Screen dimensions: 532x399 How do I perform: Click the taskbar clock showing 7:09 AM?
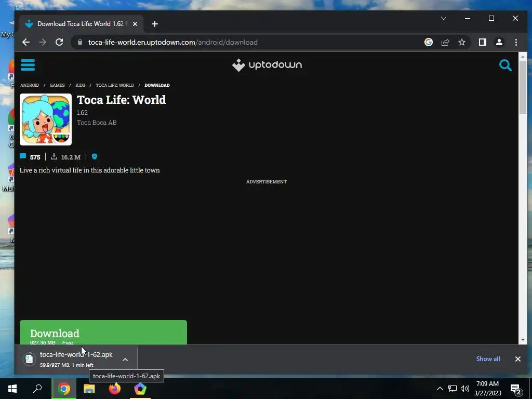coord(487,389)
